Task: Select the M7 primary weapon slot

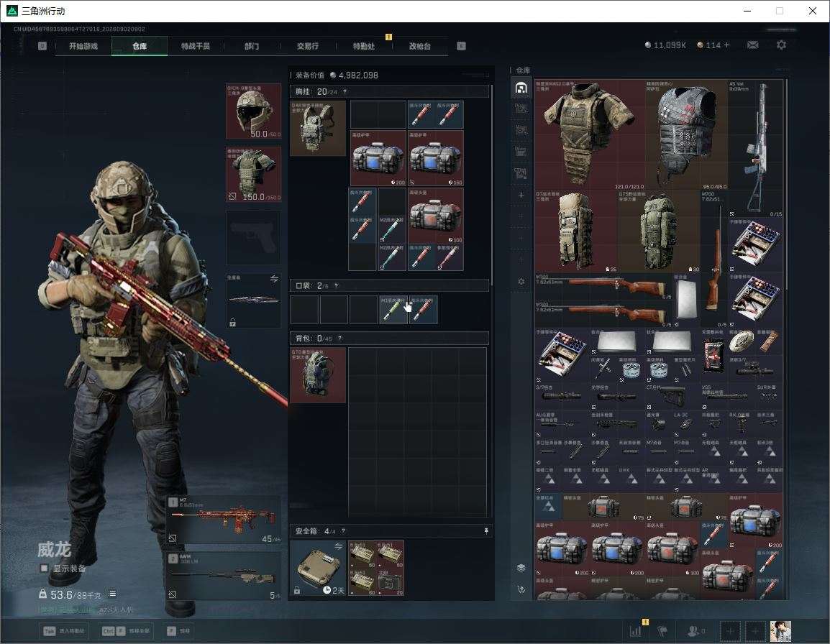Action: (x=224, y=520)
